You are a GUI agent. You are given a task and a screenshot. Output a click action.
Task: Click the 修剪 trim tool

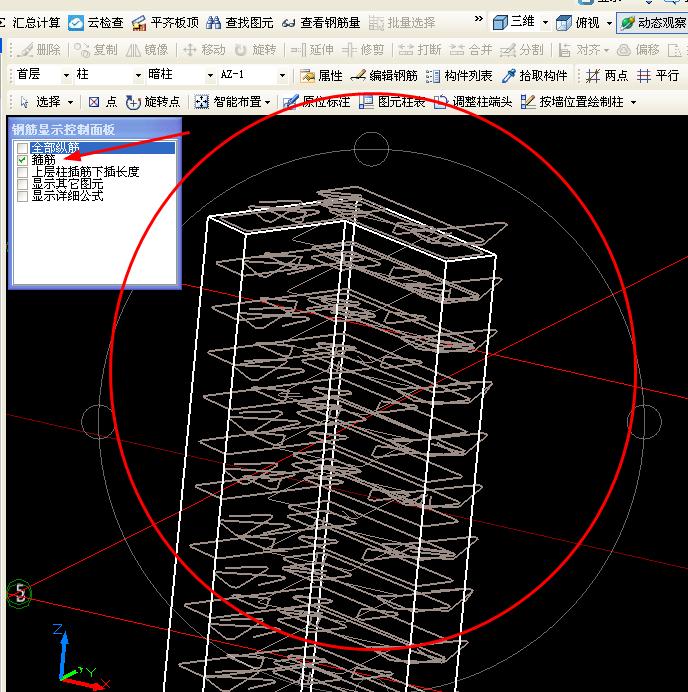point(363,50)
